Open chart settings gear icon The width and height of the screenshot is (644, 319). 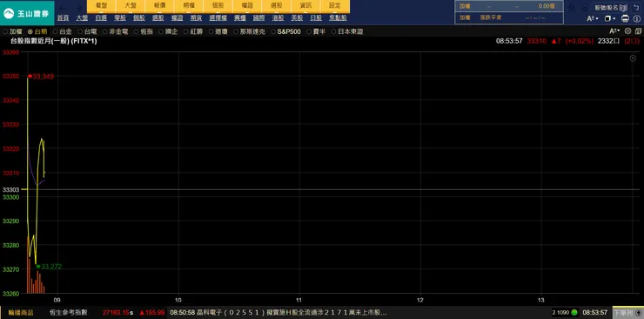[x=627, y=31]
